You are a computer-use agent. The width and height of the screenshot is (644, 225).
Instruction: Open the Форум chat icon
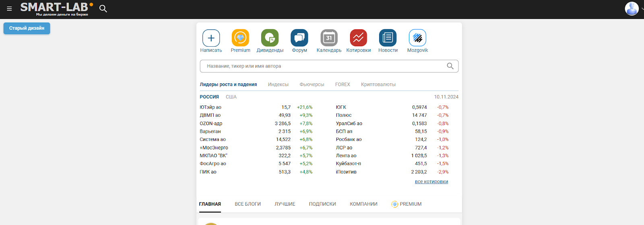tap(299, 38)
